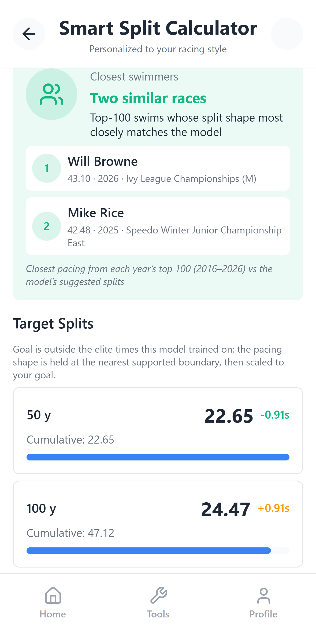
Task: Click the rank 2 badge
Action: coord(47,226)
